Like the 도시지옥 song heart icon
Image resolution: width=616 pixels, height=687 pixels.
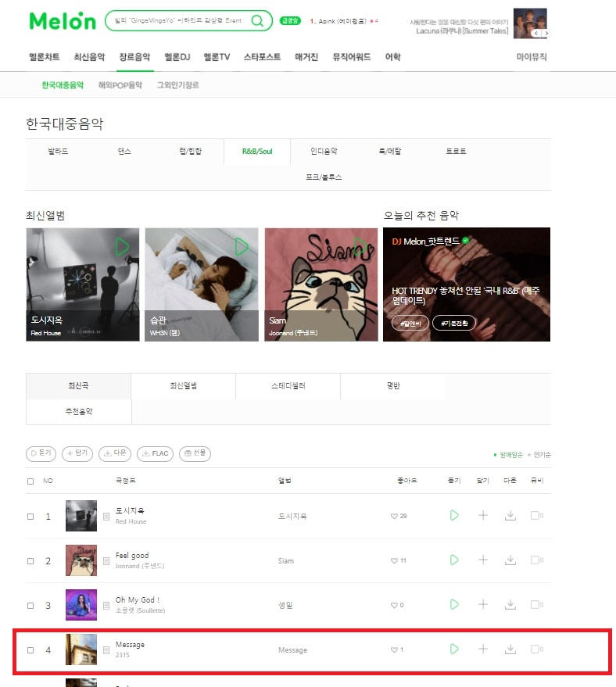tap(394, 516)
